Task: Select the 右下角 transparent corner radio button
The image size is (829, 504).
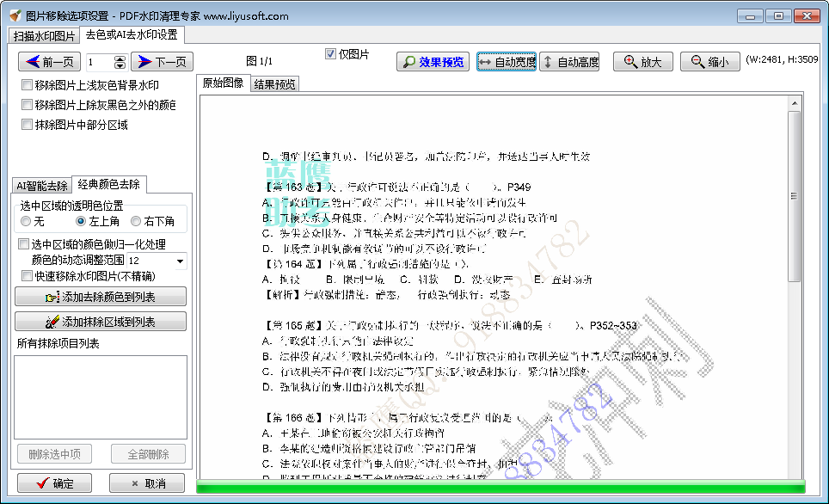Action: (134, 221)
